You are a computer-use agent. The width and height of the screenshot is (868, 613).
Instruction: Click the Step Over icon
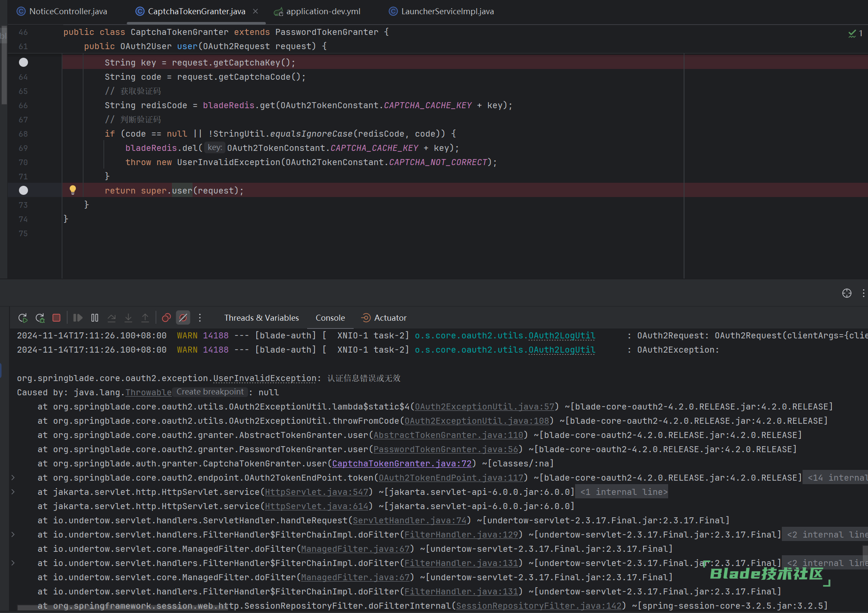coord(112,318)
